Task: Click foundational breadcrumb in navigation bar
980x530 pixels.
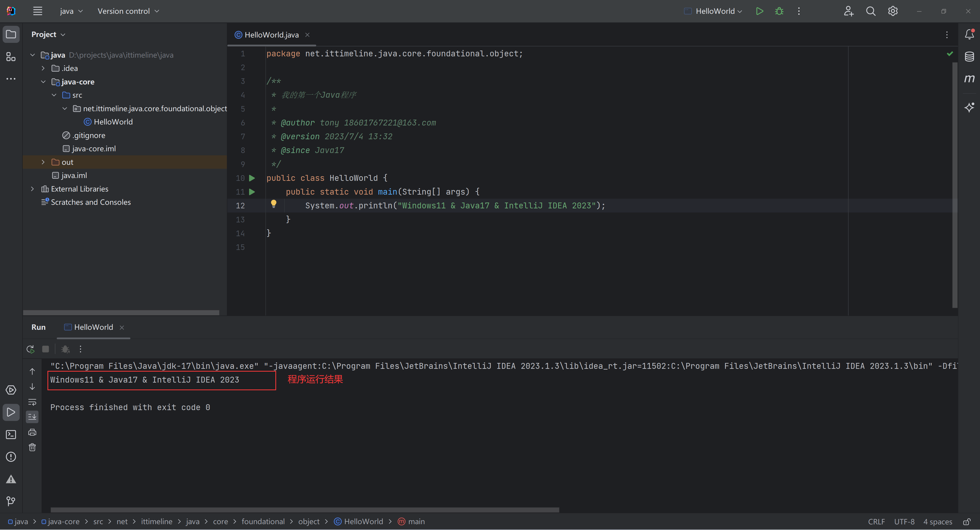Action: [263, 522]
